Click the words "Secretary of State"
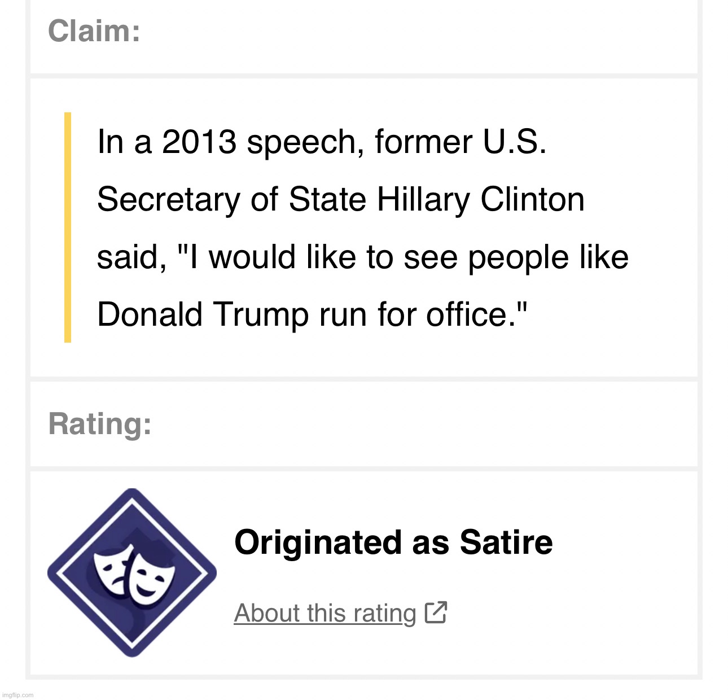 tap(233, 200)
